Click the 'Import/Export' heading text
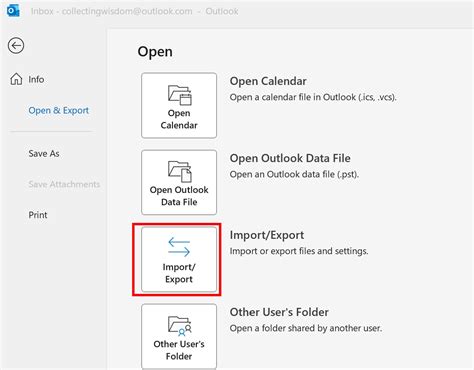Viewport: 474px width, 370px height. [x=267, y=235]
